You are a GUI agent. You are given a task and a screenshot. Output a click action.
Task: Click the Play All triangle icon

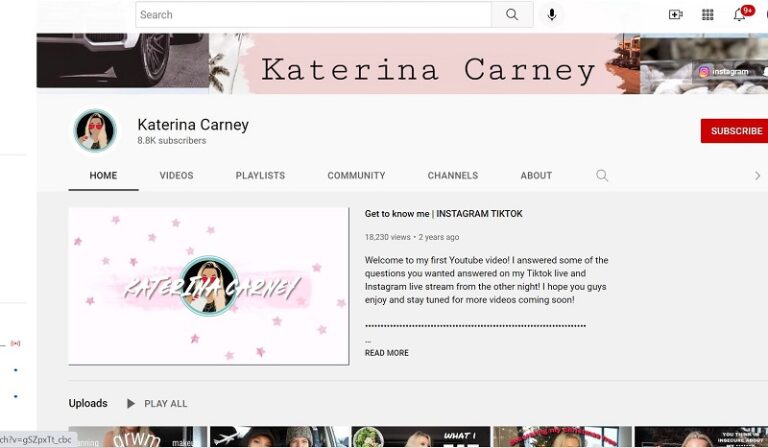pos(131,403)
